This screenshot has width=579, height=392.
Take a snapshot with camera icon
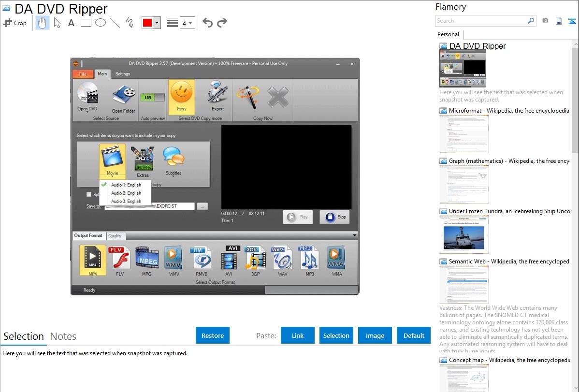[x=545, y=21]
